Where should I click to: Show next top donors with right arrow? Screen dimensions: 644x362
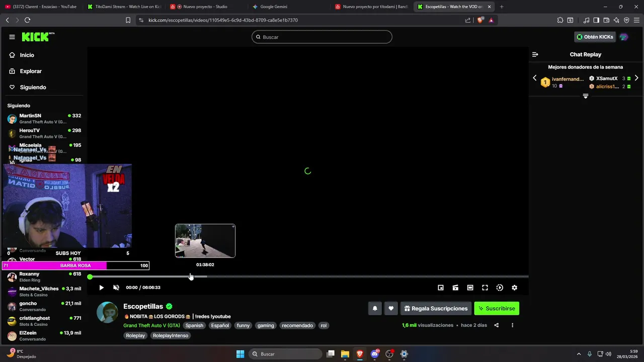pos(636,78)
